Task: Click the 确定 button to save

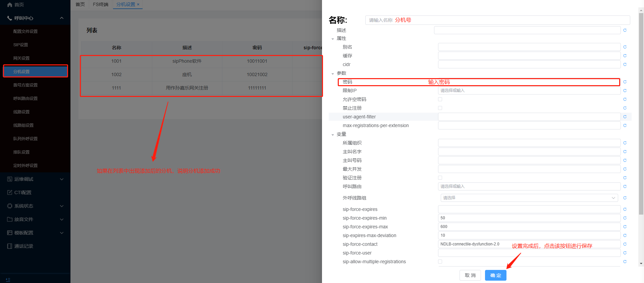Action: pyautogui.click(x=495, y=275)
